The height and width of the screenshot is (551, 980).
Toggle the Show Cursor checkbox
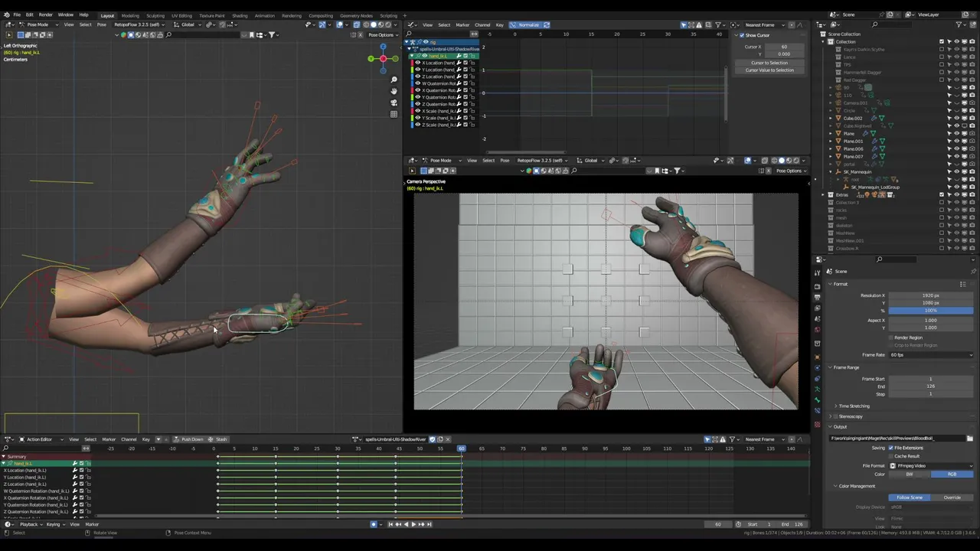click(741, 35)
